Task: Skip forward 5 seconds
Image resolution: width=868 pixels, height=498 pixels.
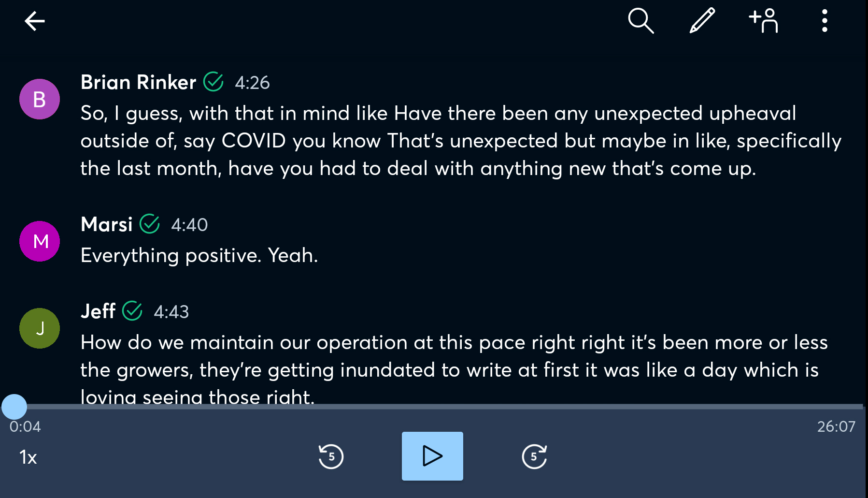Action: click(x=534, y=456)
